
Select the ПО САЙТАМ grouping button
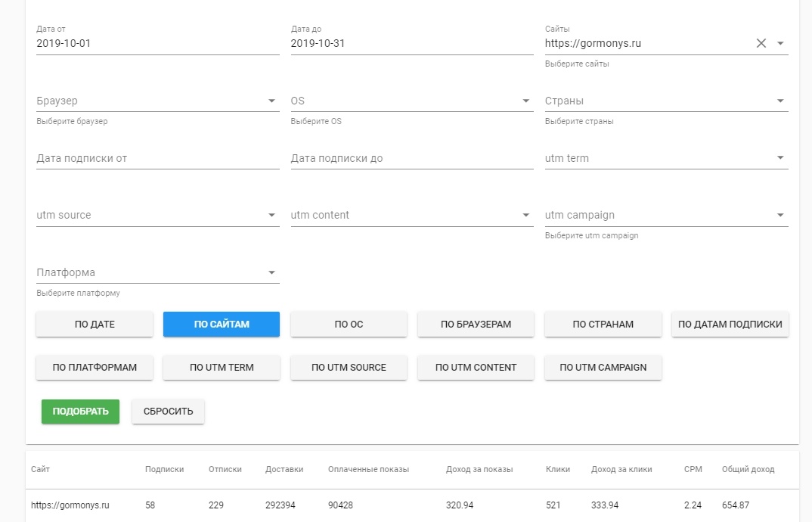pyautogui.click(x=221, y=324)
